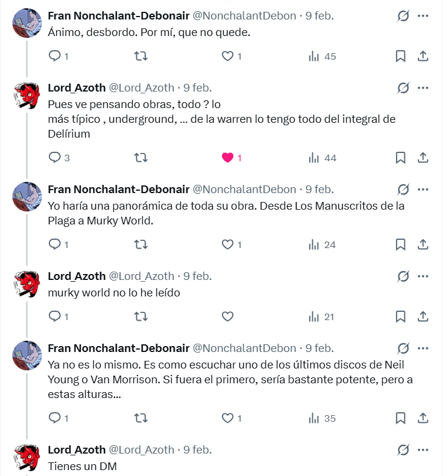Click Lord_Azoth devil avatar on 'Pues ve pensando' tweet
448x476 pixels.
(27, 96)
